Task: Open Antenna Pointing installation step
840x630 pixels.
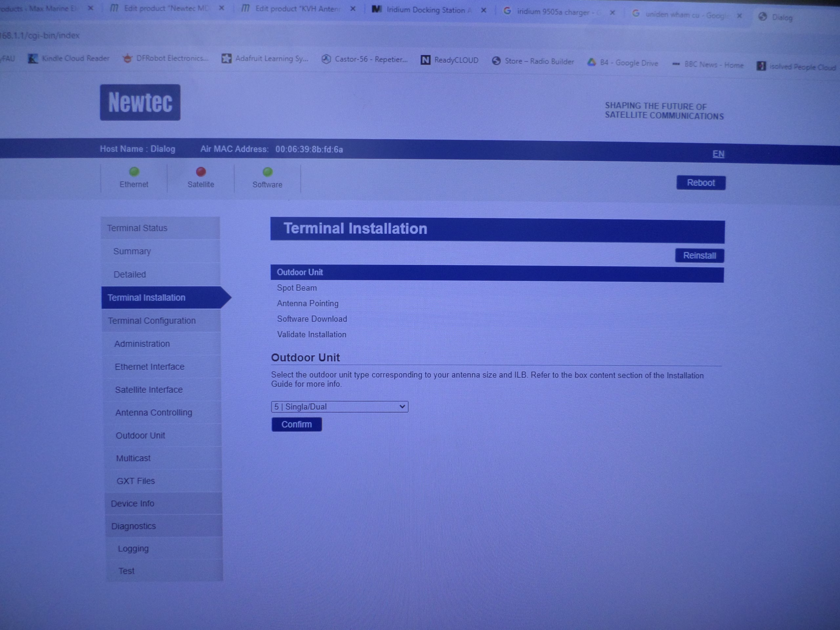Action: pyautogui.click(x=307, y=304)
